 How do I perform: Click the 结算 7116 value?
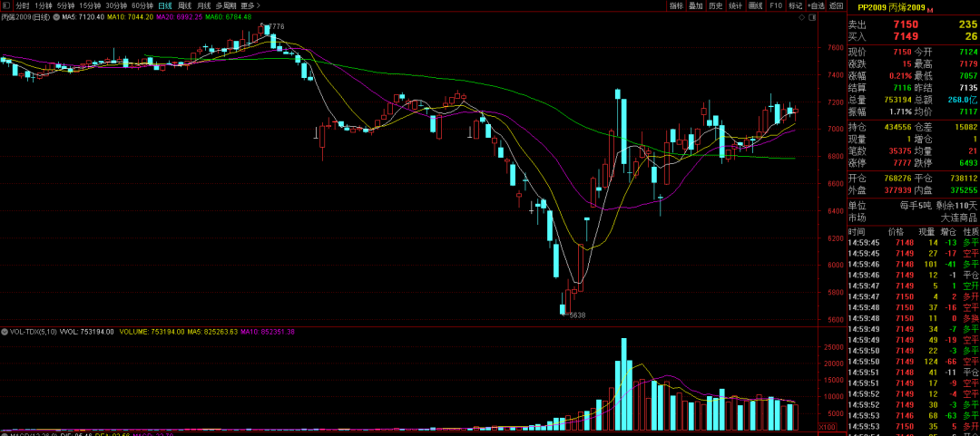(904, 87)
